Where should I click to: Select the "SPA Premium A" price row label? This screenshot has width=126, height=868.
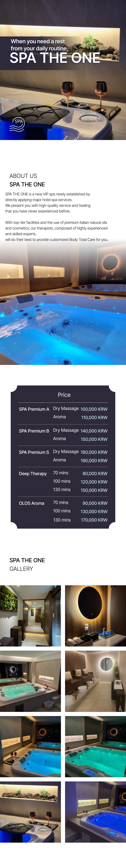[x=34, y=409]
